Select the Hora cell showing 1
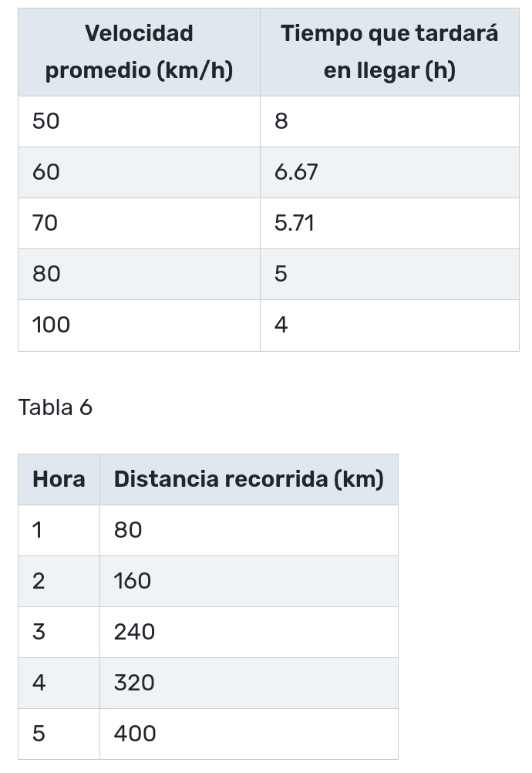 tap(38, 530)
